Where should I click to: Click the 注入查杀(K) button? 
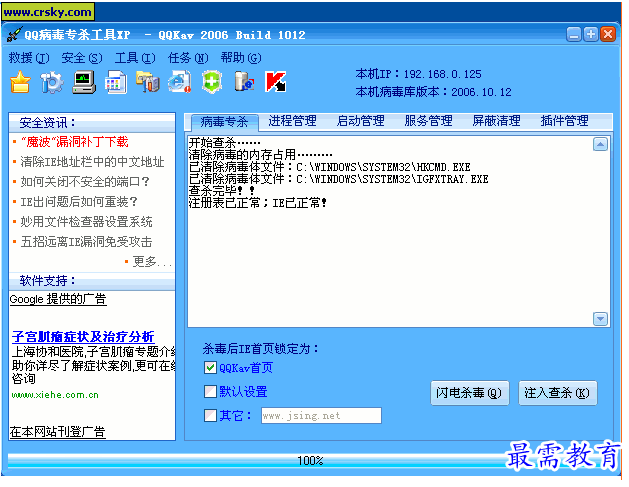point(558,393)
